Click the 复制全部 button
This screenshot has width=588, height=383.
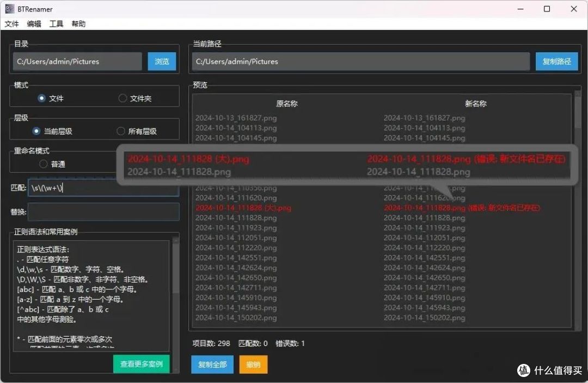212,364
